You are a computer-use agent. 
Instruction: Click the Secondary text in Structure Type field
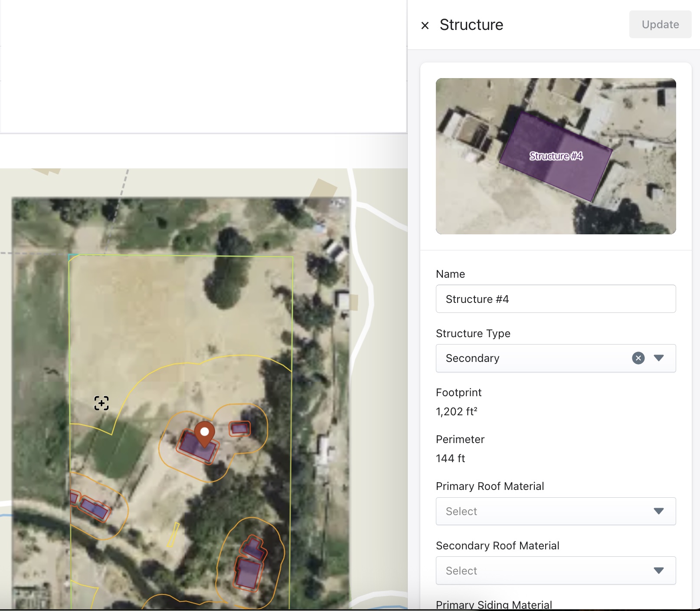(x=472, y=358)
